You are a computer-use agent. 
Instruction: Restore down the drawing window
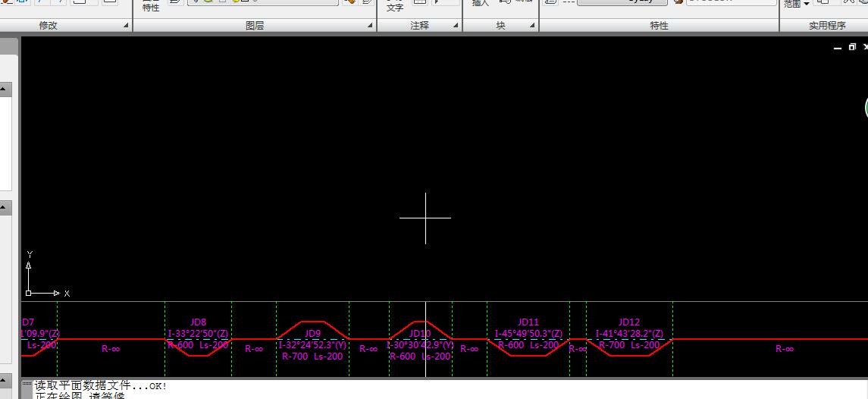pyautogui.click(x=852, y=47)
